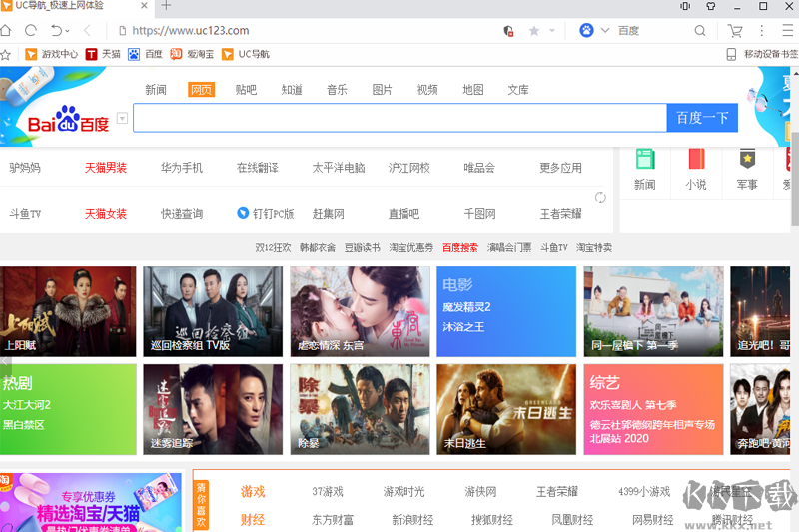Viewport: 799px width, 532px height.
Task: Open the 东方财富 finance link
Action: click(333, 520)
